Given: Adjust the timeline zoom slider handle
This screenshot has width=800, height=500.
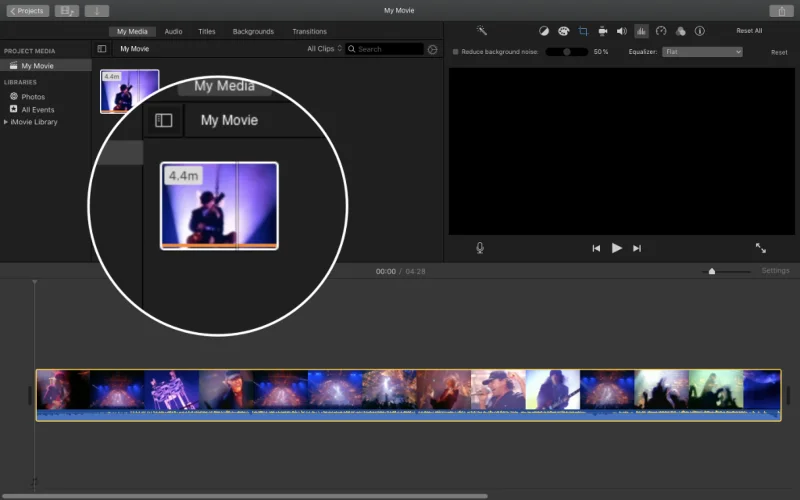Looking at the screenshot, I should click(712, 271).
